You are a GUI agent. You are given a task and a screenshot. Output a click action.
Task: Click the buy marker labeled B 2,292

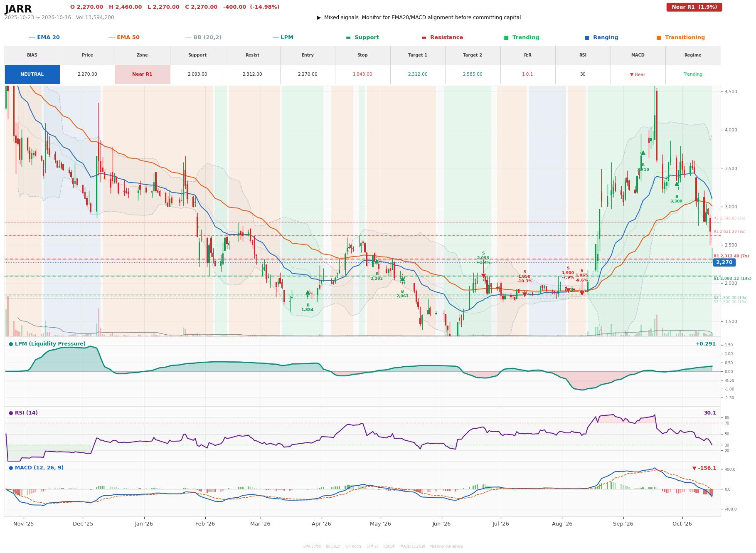tap(377, 261)
